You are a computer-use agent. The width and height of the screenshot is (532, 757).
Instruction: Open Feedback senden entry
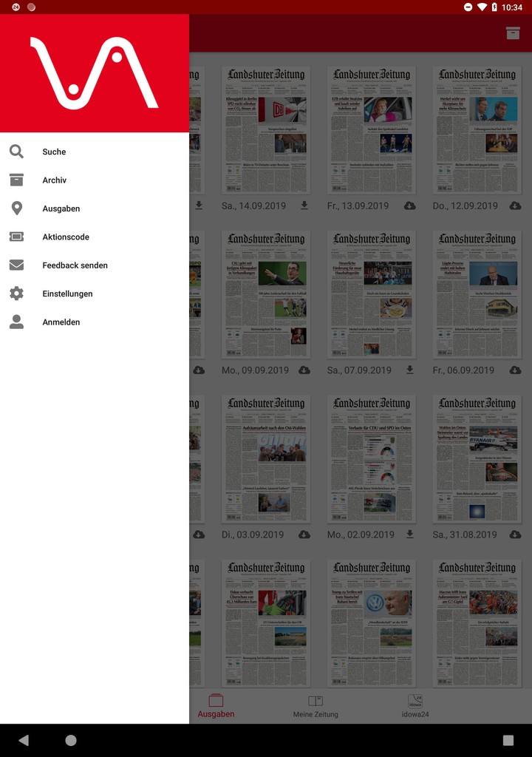coord(95,265)
